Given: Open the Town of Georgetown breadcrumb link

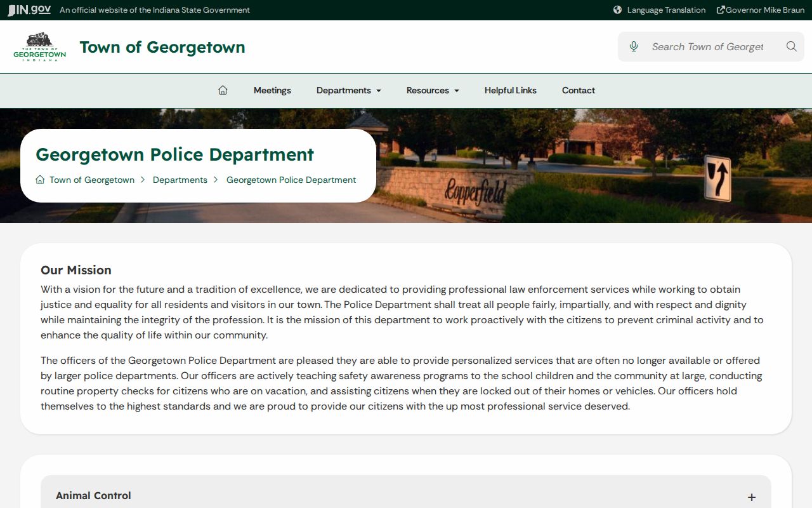Looking at the screenshot, I should [x=92, y=180].
